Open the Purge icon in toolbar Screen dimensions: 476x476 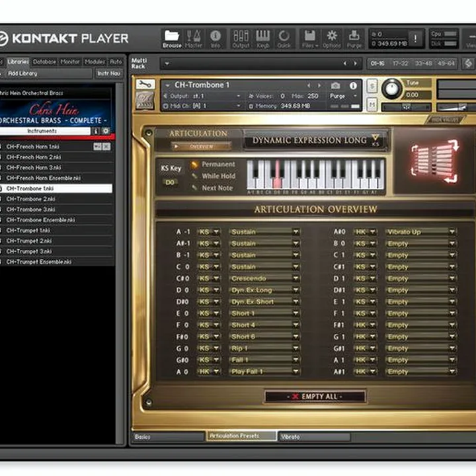(x=354, y=39)
